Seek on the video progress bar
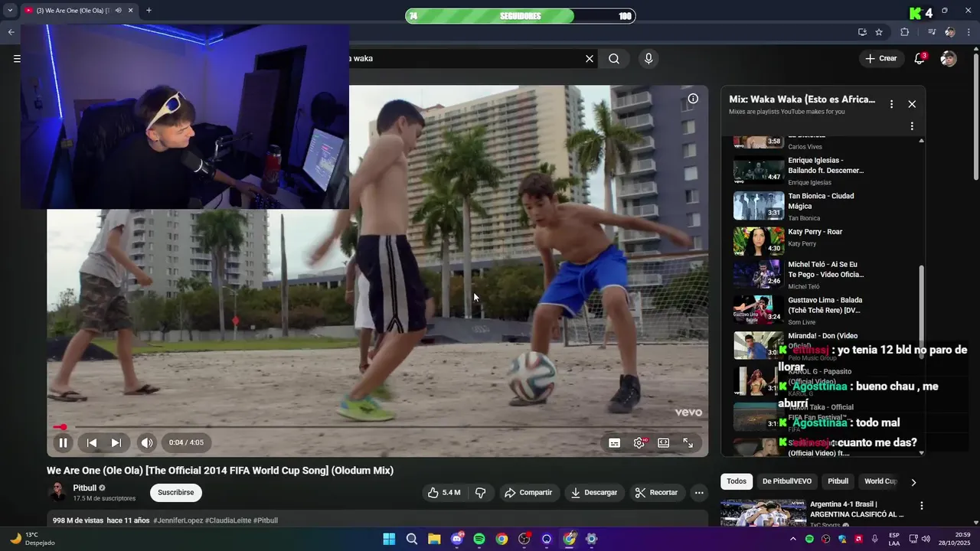 (377, 427)
